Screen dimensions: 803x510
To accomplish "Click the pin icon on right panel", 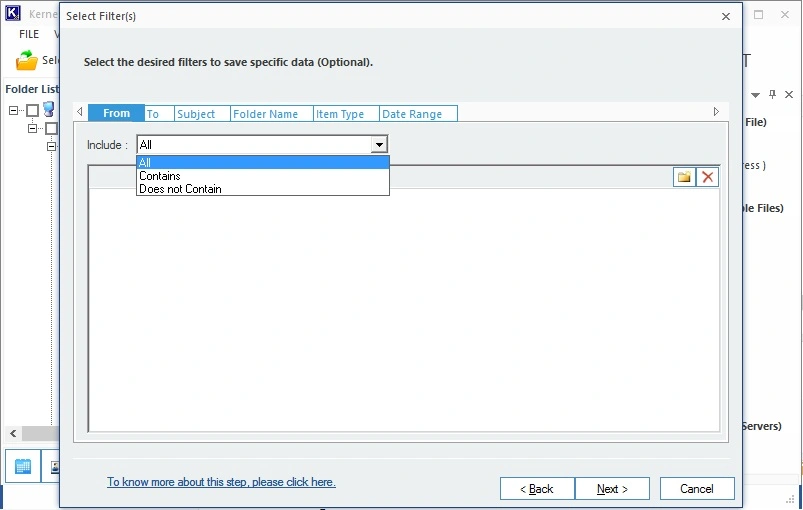I will tap(772, 95).
